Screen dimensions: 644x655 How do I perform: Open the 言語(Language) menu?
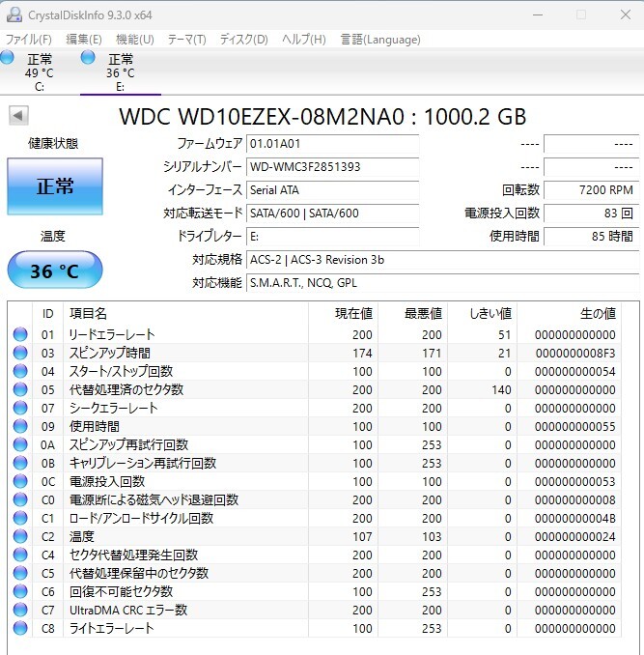(x=380, y=40)
